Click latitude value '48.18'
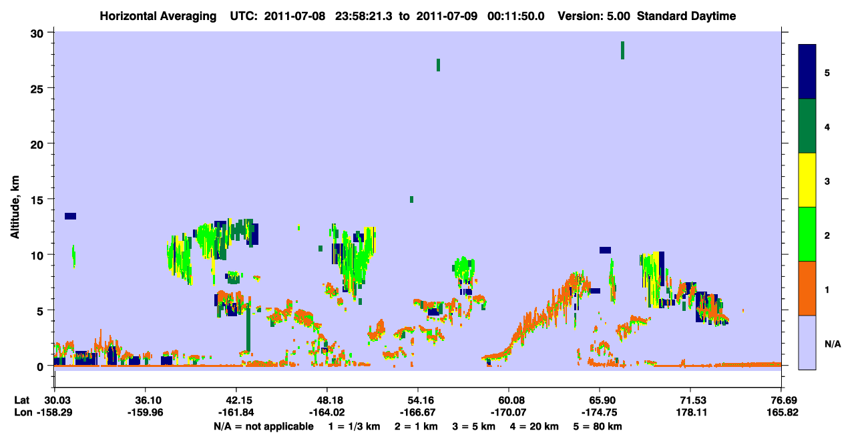The image size is (868, 445). tap(327, 400)
